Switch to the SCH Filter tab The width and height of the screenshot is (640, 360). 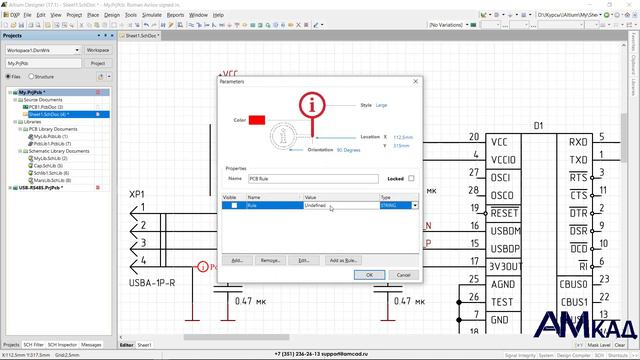click(33, 345)
